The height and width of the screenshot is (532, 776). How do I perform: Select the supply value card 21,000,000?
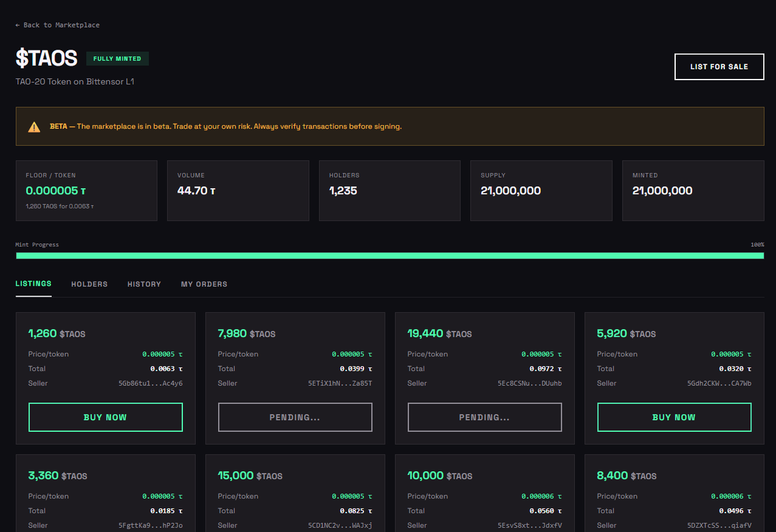[x=541, y=191]
